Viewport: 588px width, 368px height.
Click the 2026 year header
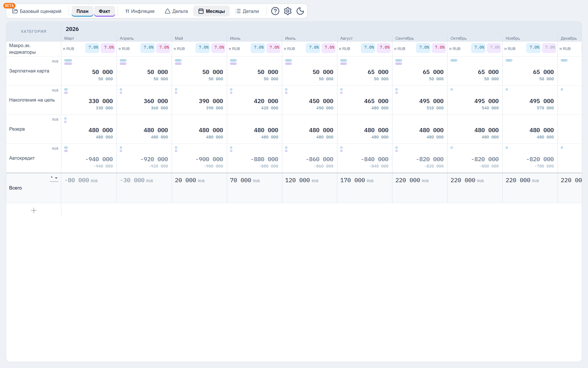[x=72, y=29]
